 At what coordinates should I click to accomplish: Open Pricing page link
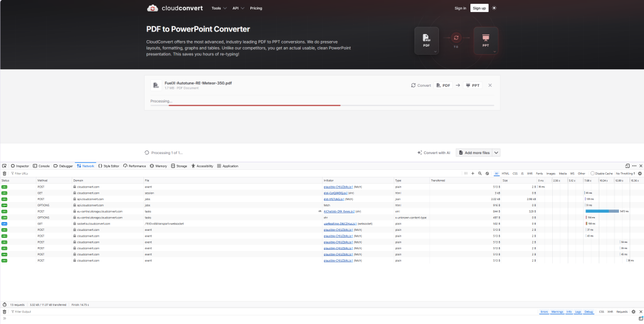256,8
